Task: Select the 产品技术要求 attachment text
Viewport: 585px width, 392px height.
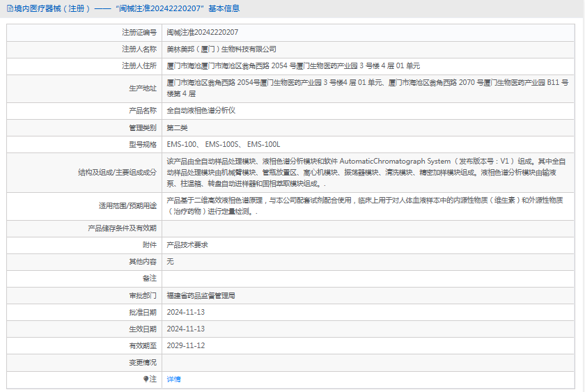Action: (x=187, y=245)
